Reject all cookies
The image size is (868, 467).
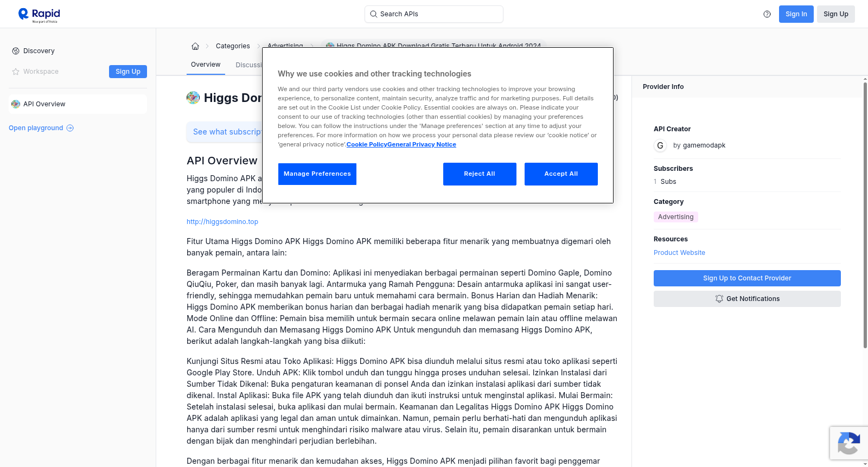click(480, 174)
